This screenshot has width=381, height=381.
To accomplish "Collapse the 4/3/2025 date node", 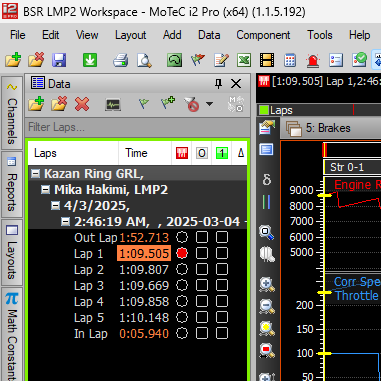I will point(55,206).
